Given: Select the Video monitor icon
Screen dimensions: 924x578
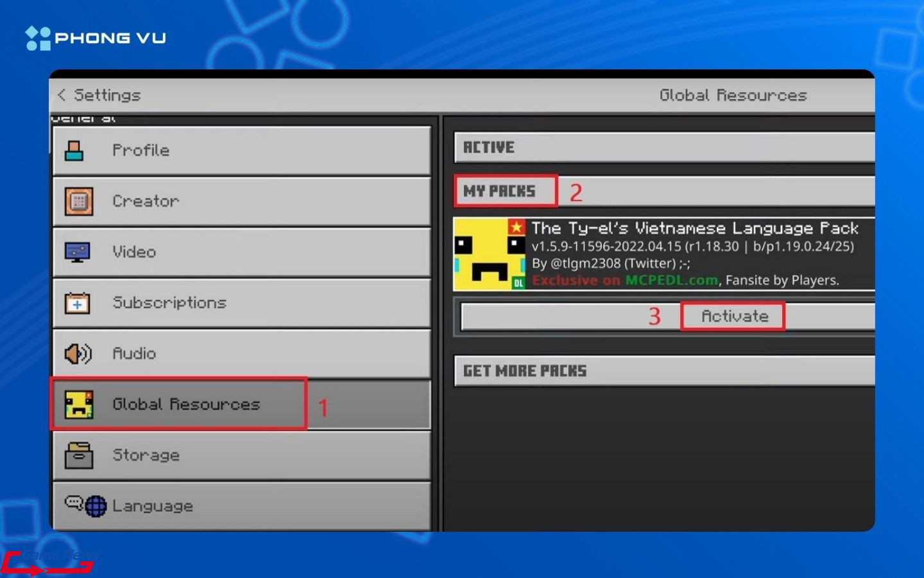Looking at the screenshot, I should pyautogui.click(x=78, y=252).
